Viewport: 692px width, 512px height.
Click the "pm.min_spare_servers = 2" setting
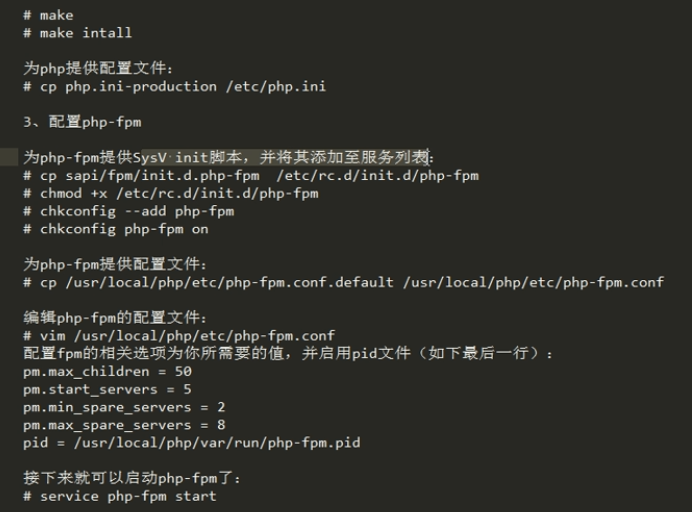pos(124,407)
